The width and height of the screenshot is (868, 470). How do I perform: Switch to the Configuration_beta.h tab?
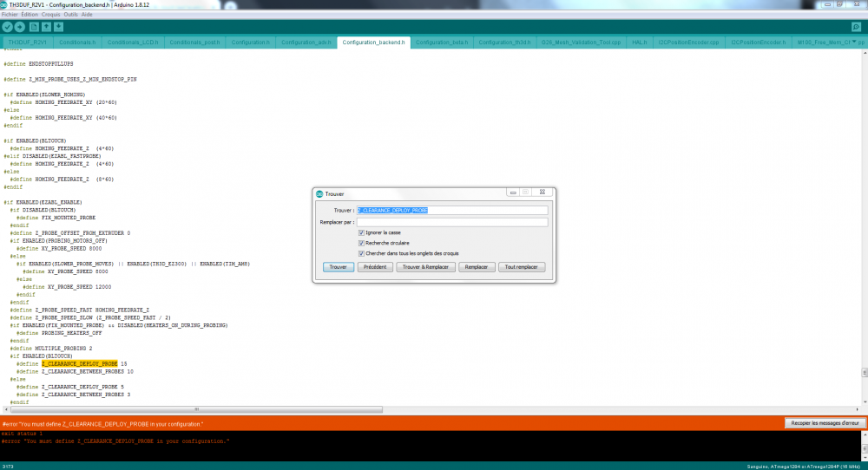point(442,42)
